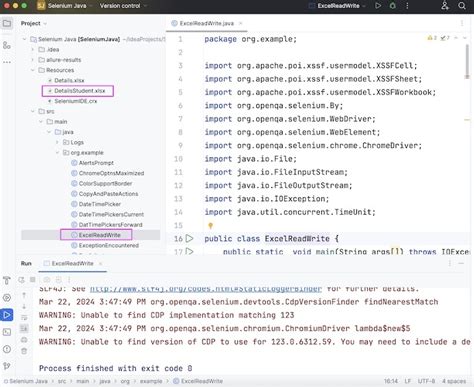Click the editor vertical scrollbar thumb
474x387 pixels.
[467, 62]
